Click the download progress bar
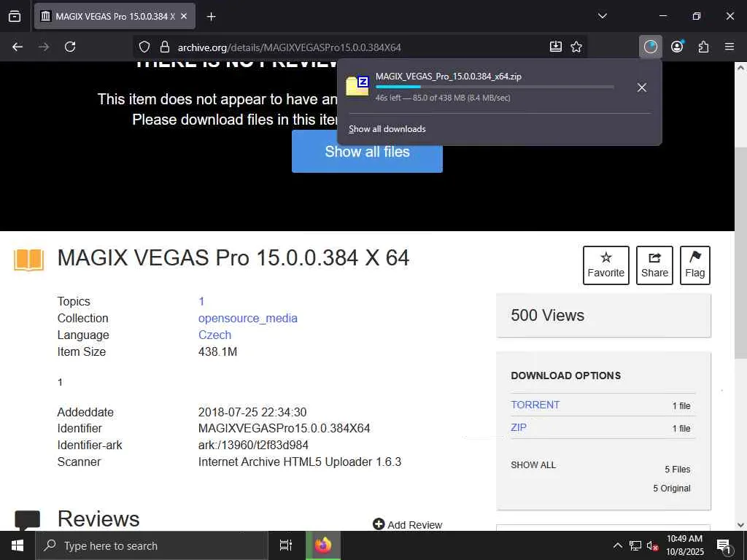 495,87
